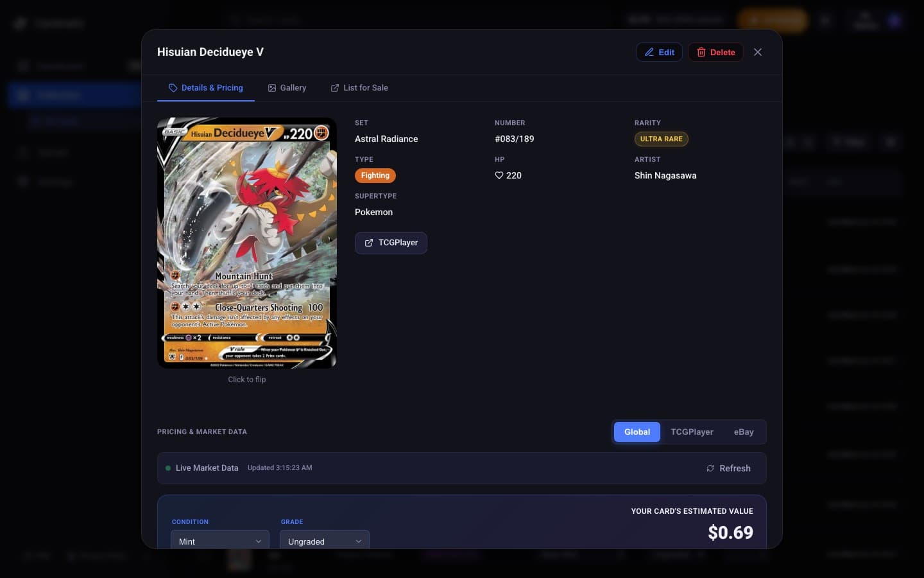Click the Hisuian Decidueye V dialog title
The width and height of the screenshot is (924, 578).
tap(210, 52)
